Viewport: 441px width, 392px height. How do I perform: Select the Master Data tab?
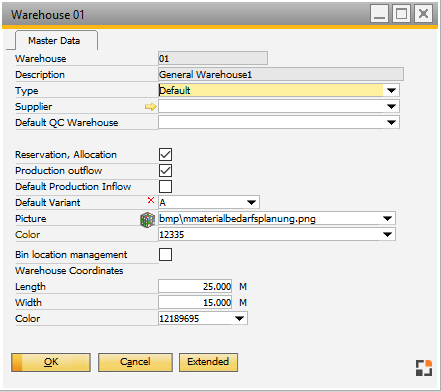tap(54, 41)
